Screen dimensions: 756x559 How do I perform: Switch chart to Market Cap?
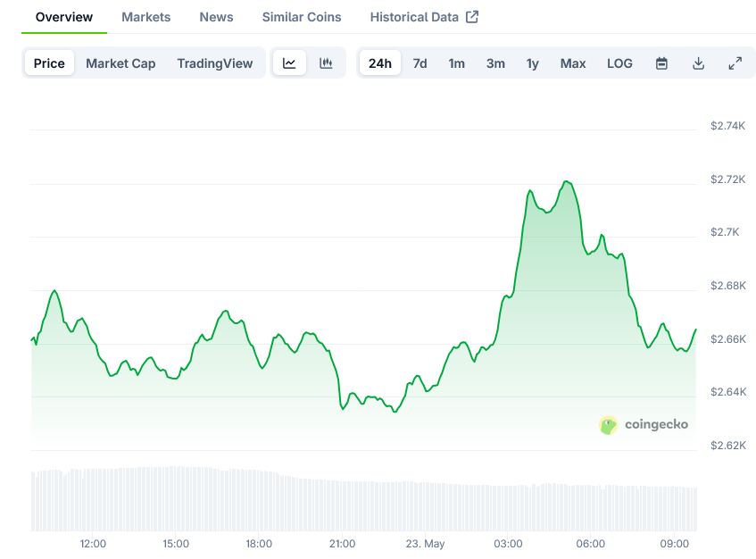[x=120, y=63]
